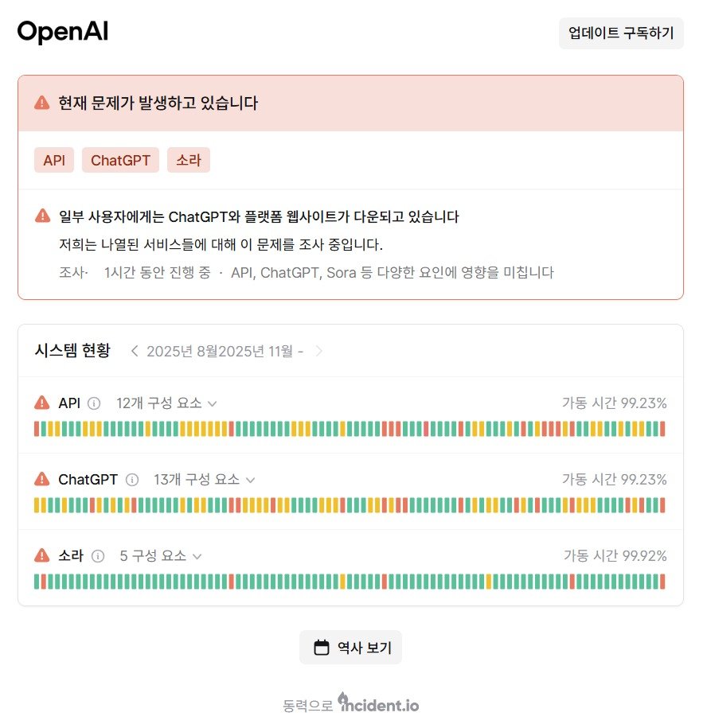Toggle the 소라 filter tag
This screenshot has height=728, width=703.
(x=189, y=160)
